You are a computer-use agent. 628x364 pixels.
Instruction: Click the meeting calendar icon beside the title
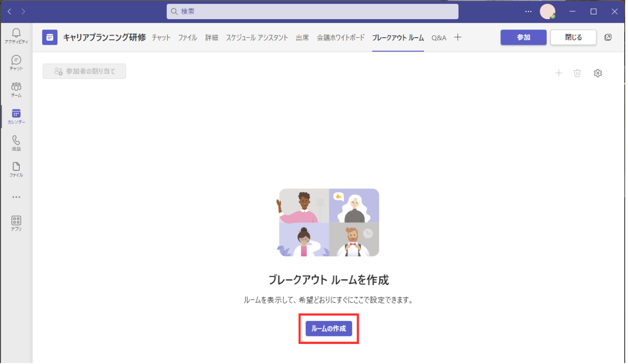50,37
